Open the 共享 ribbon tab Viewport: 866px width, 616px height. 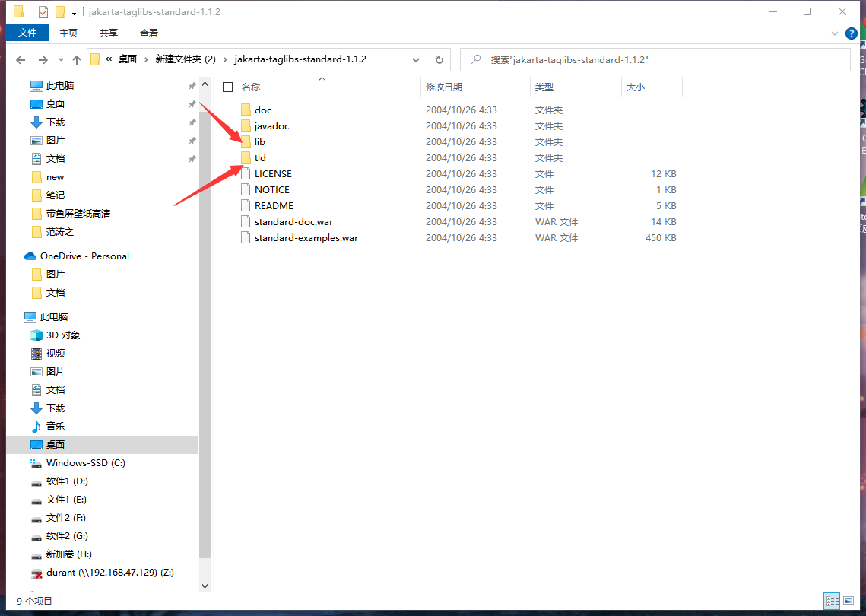[109, 33]
